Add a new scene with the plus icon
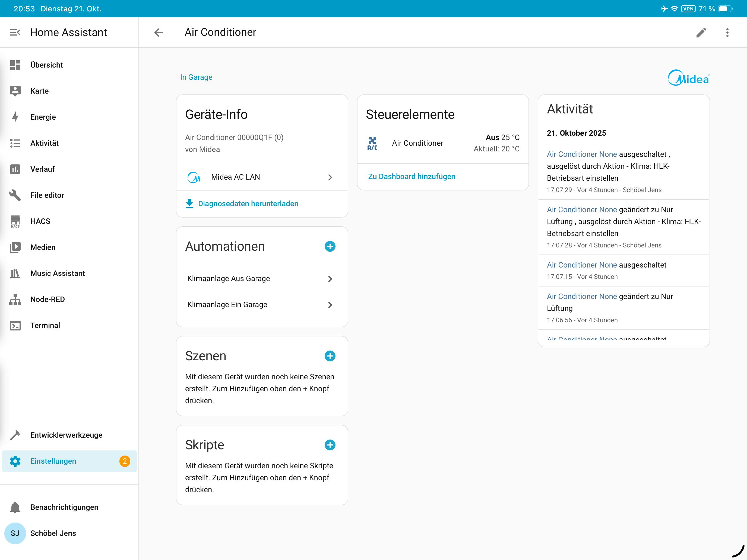The image size is (747, 560). (330, 356)
